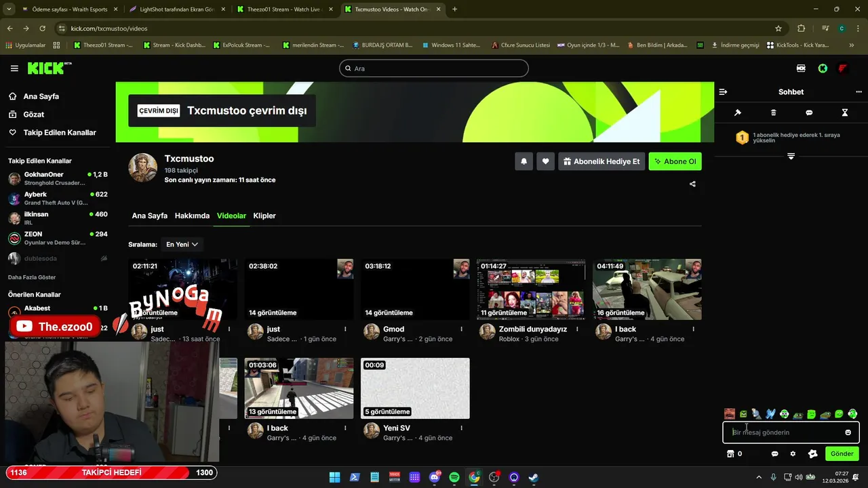The height and width of the screenshot is (488, 868).
Task: Click the Ara search field
Action: [434, 68]
